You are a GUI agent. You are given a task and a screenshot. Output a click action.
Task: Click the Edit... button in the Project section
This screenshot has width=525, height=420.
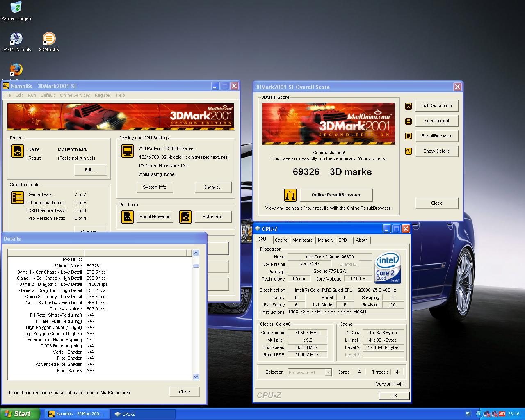[x=91, y=170]
